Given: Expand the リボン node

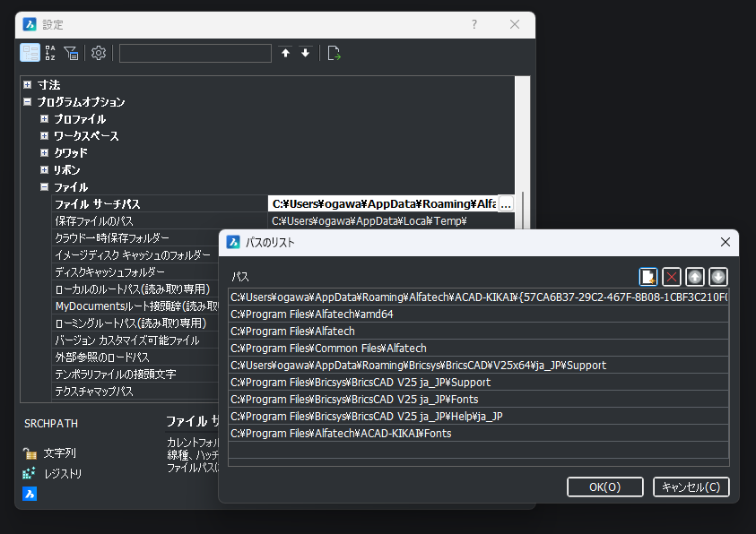Looking at the screenshot, I should tap(44, 169).
